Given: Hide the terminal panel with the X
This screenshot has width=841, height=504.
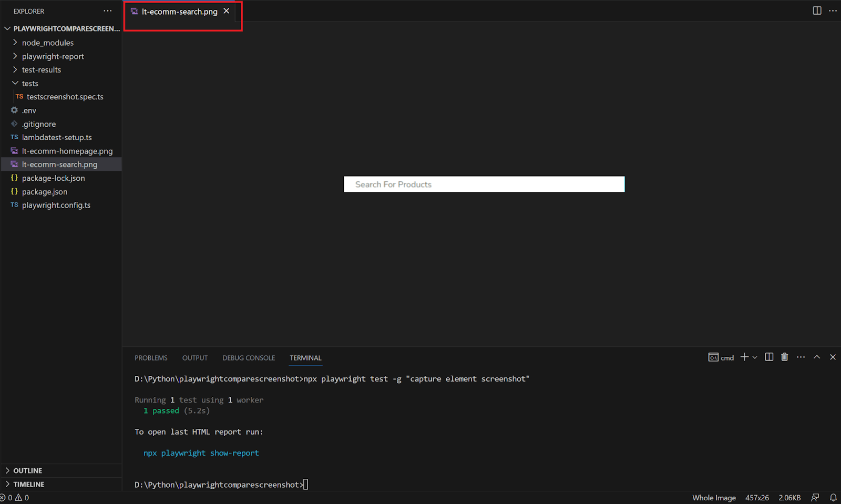Looking at the screenshot, I should coord(833,357).
